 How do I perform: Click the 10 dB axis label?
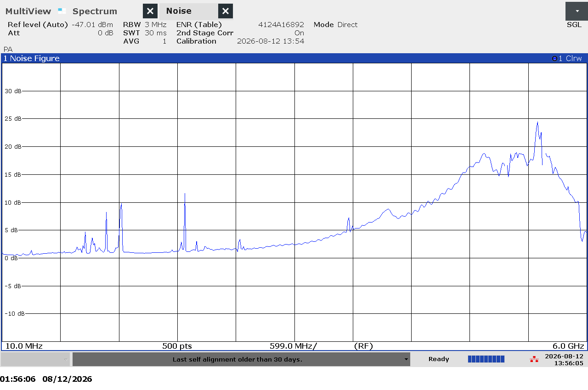(13, 202)
